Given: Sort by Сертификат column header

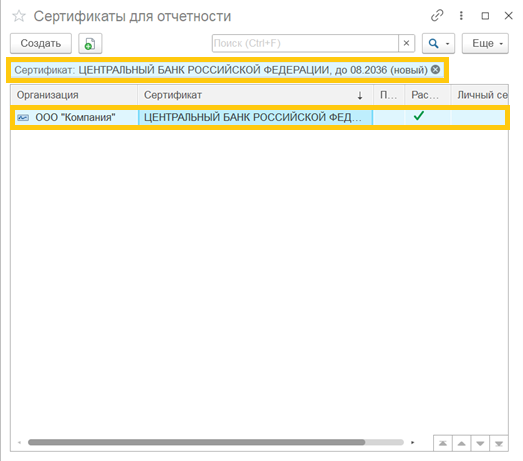Looking at the screenshot, I should [x=255, y=95].
